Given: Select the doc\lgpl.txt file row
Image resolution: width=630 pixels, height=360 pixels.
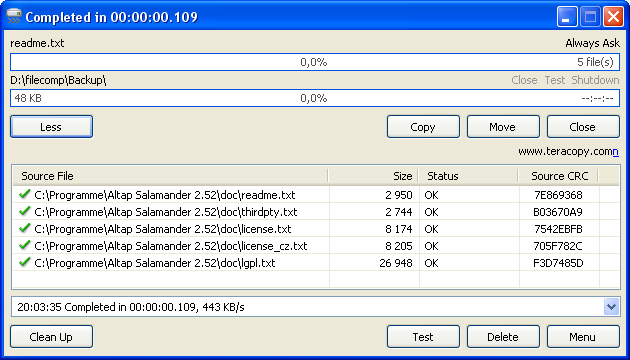Looking at the screenshot, I should click(316, 263).
